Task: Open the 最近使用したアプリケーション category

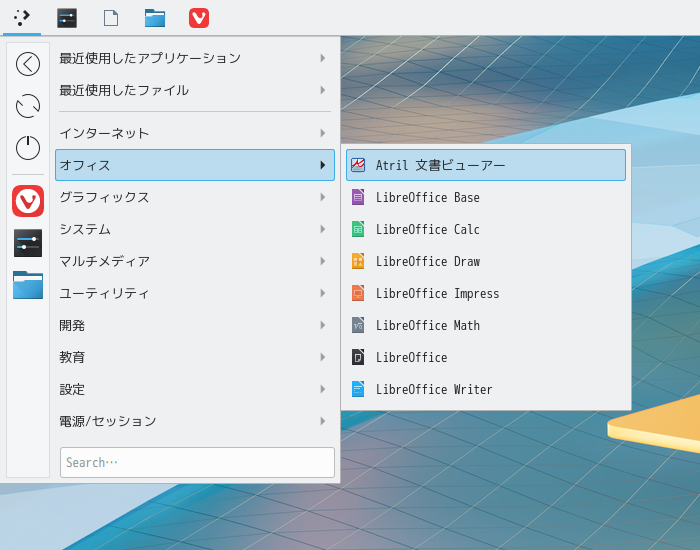Action: (195, 58)
